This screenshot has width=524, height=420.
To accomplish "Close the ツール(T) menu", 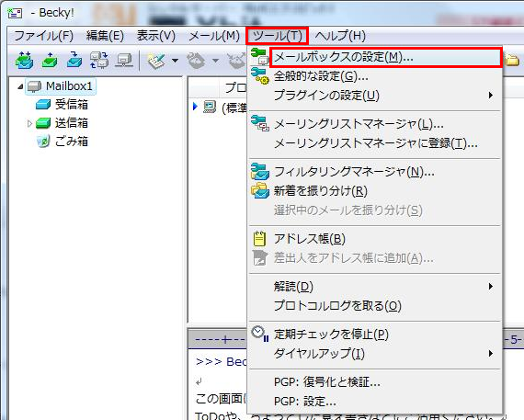I will tap(277, 36).
